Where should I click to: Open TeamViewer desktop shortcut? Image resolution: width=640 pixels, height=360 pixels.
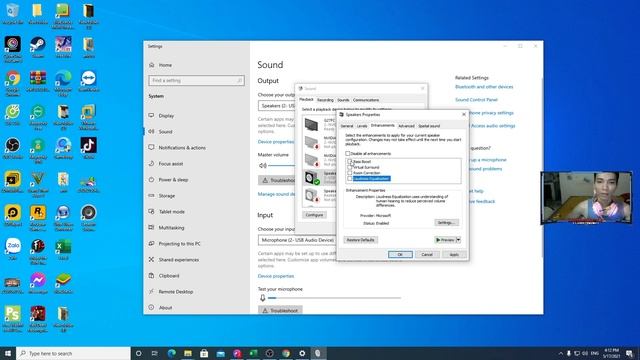click(89, 81)
